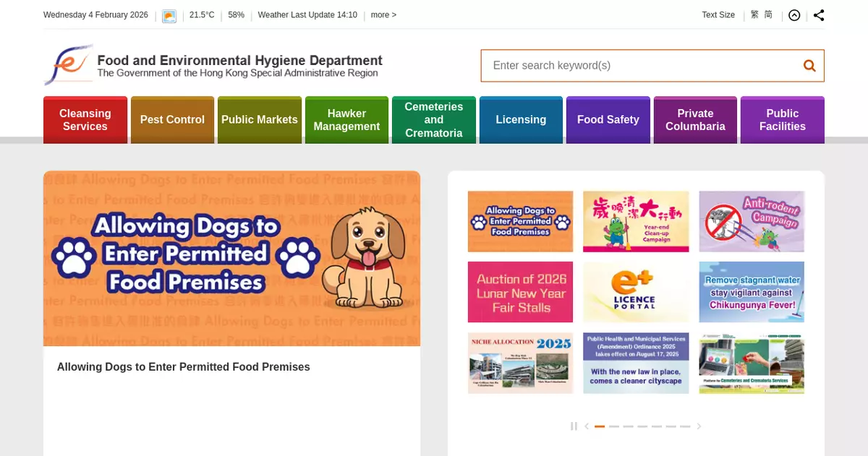Go to previous carousel page arrow
The width and height of the screenshot is (868, 456).
tap(587, 426)
